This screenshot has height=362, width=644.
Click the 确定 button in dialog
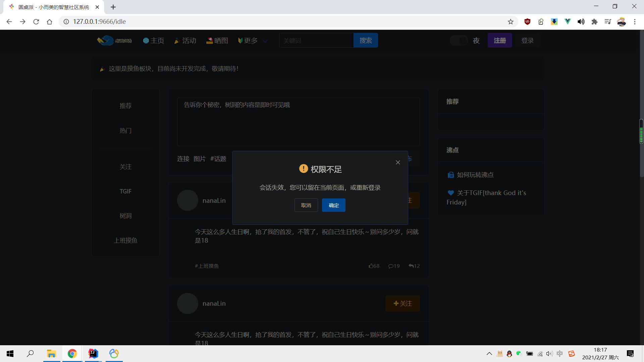point(333,205)
